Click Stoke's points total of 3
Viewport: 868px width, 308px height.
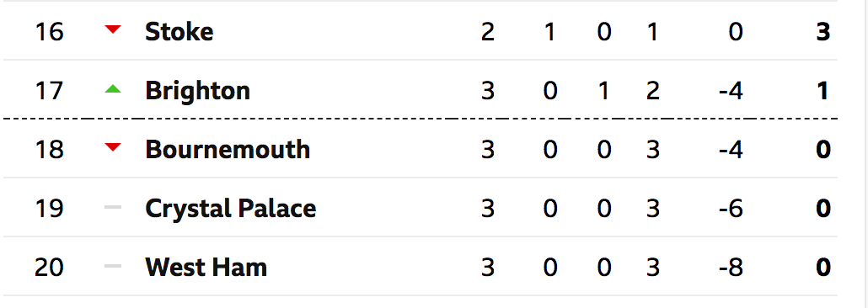(x=823, y=32)
